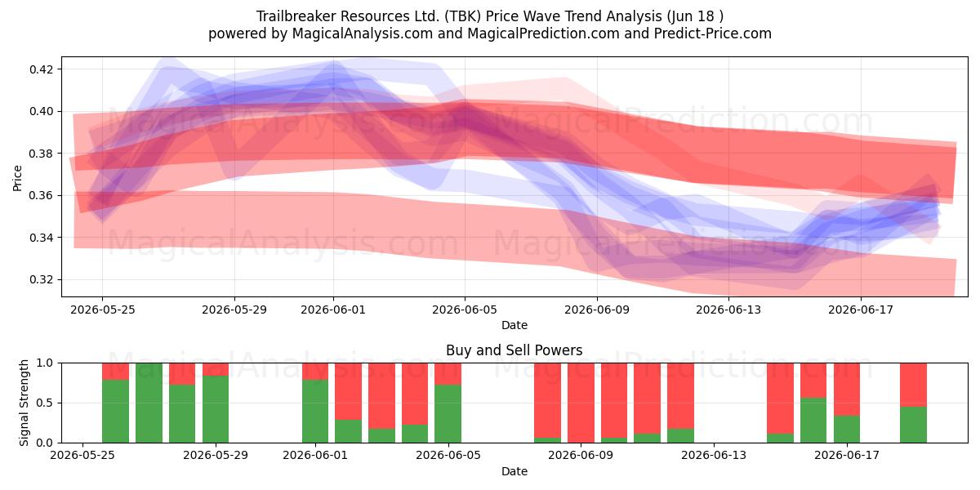Select the 0.32 price tick label
Viewport: 980px width, 490px height.
(40, 279)
